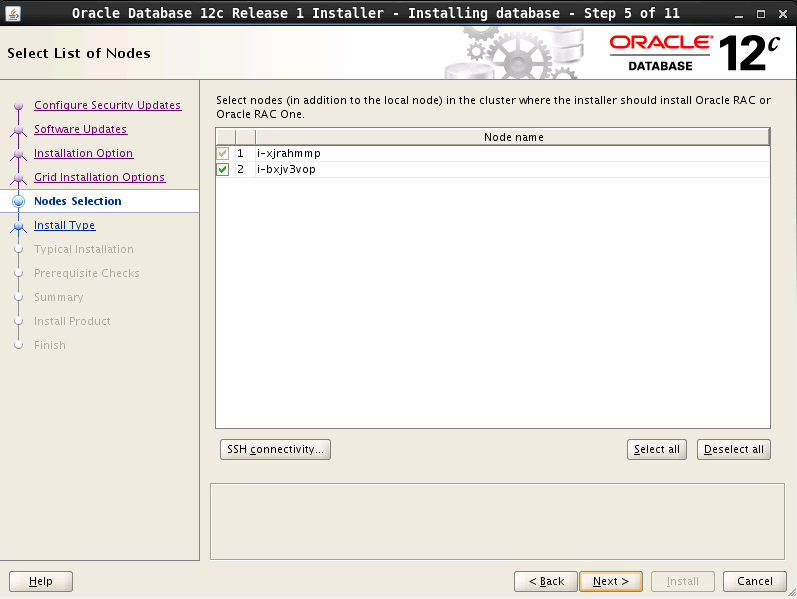Click the step bullet beside Installation Option
This screenshot has width=797, height=599.
pyautogui.click(x=18, y=154)
